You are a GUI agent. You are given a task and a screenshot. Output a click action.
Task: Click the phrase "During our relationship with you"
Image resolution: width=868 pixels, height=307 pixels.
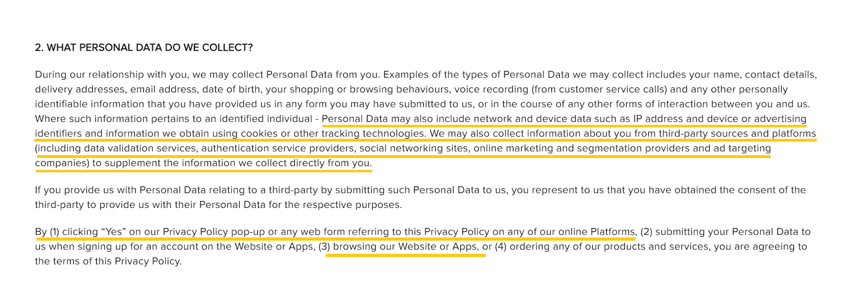click(112, 75)
